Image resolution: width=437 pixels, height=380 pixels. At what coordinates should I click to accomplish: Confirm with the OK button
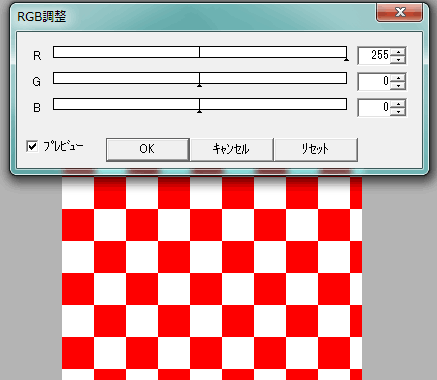[148, 150]
